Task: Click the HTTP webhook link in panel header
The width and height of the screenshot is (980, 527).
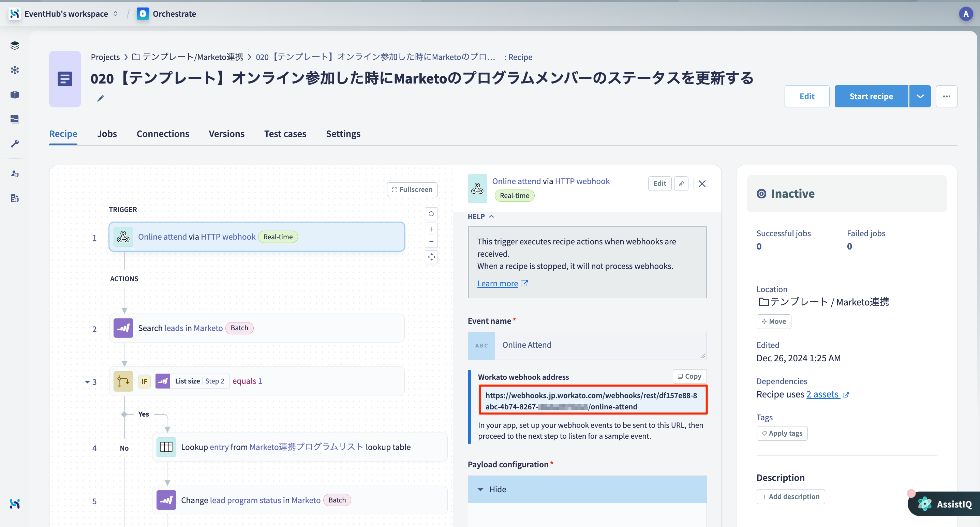Action: (582, 181)
